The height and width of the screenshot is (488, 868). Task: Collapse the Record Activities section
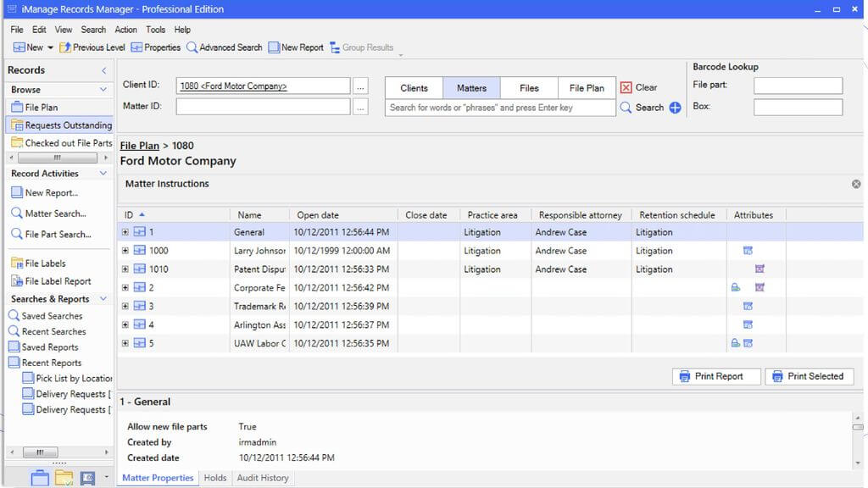tap(103, 173)
